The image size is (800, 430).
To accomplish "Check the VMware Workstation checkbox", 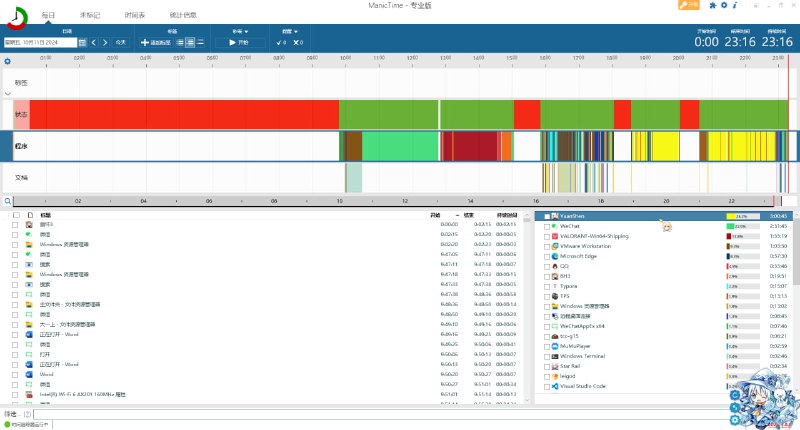I will (547, 246).
